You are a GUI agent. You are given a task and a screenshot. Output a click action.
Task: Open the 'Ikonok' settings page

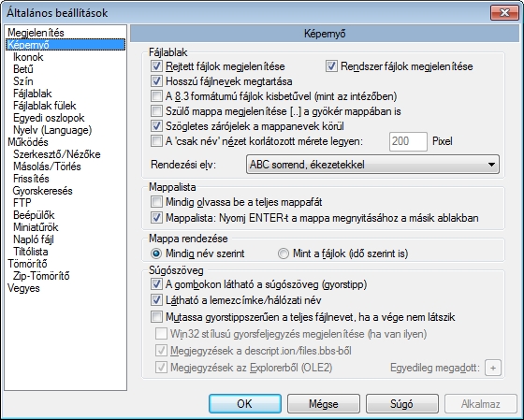tap(28, 57)
